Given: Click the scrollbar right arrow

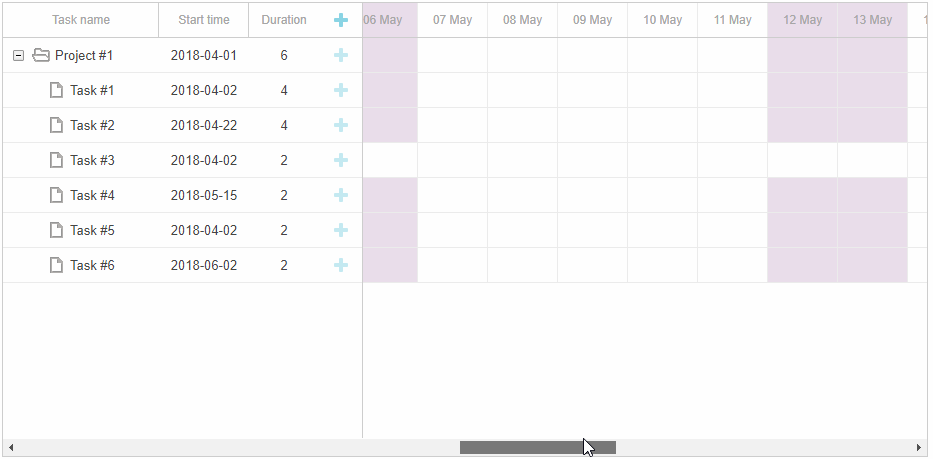Looking at the screenshot, I should click(x=919, y=447).
